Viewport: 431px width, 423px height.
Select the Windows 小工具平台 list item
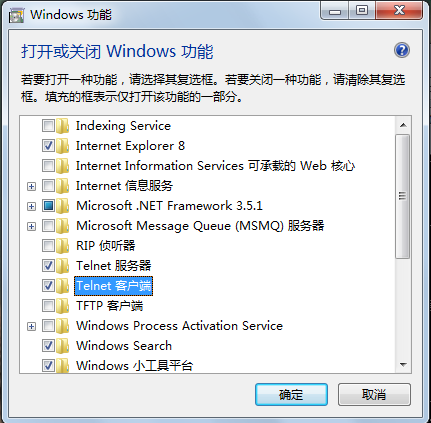(x=134, y=365)
